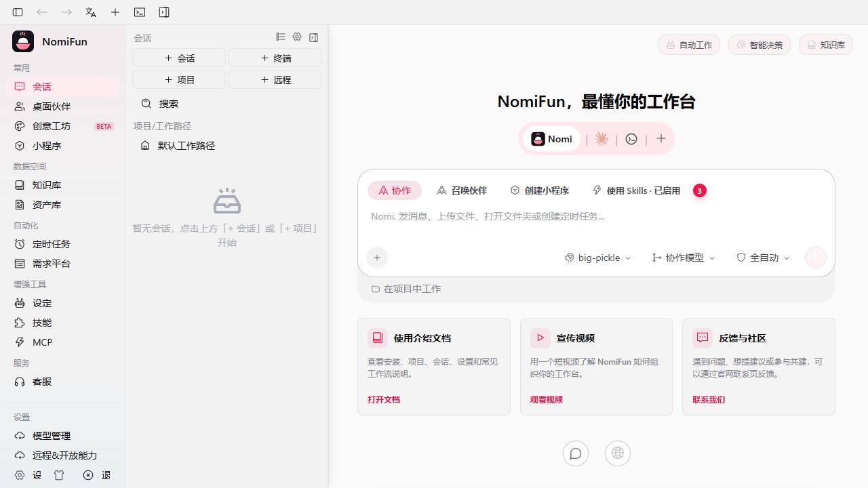
Task: Go forward with the right arrow
Action: point(66,12)
